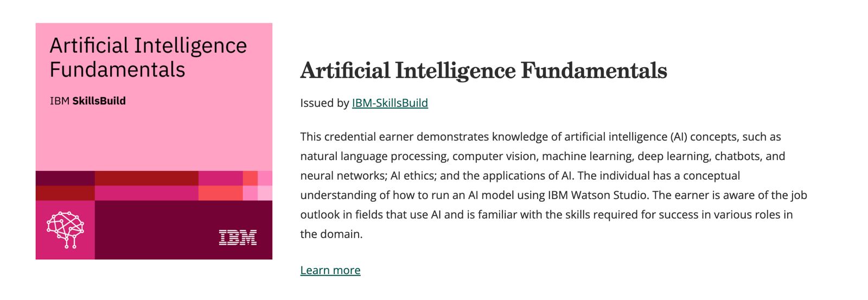Pick the top-left dark maroon stripe block
The image size is (868, 300).
pos(65,178)
